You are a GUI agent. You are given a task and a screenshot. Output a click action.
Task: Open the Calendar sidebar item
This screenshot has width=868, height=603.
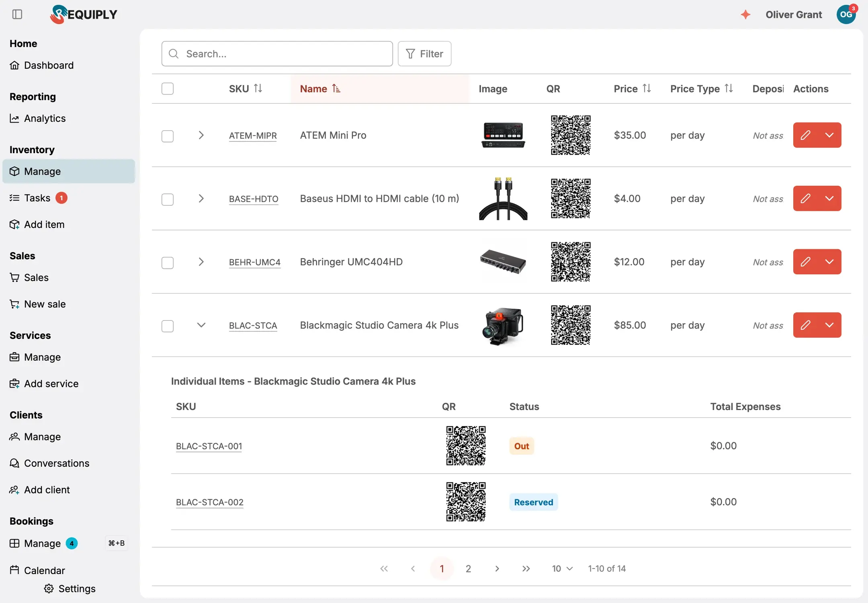(x=69, y=570)
